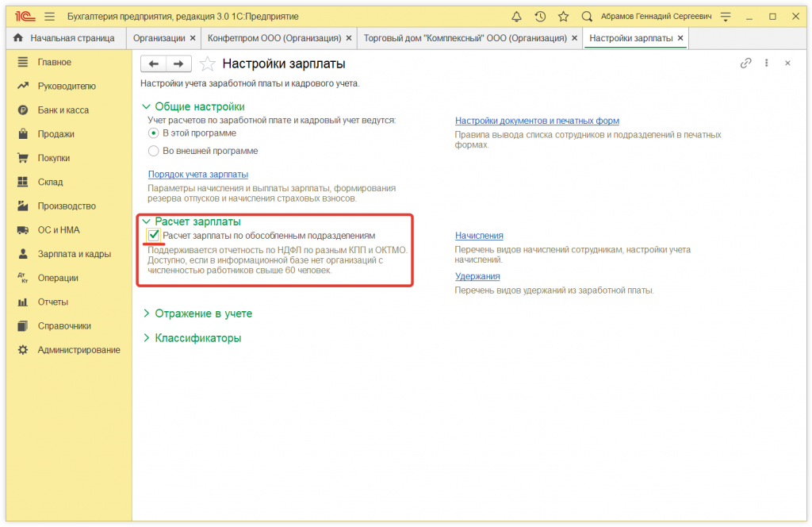Expand the Классификаторы section
The height and width of the screenshot is (527, 812).
(197, 338)
